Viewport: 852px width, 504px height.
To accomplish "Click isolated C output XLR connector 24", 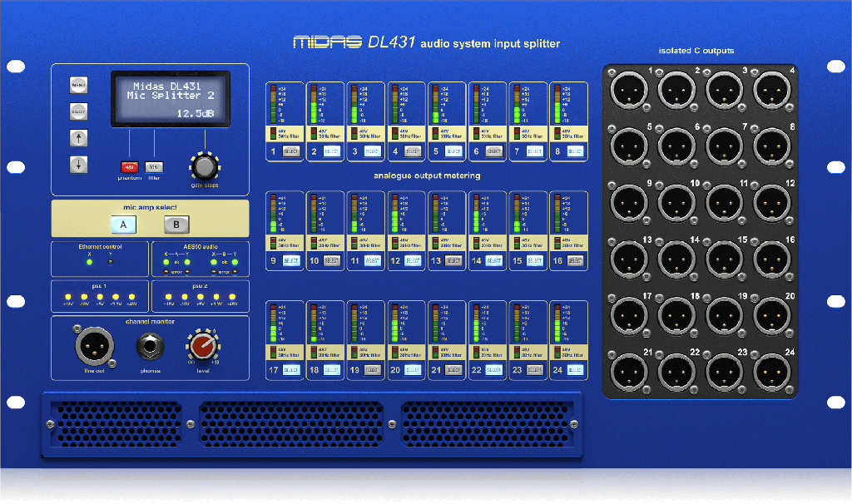I will (772, 372).
